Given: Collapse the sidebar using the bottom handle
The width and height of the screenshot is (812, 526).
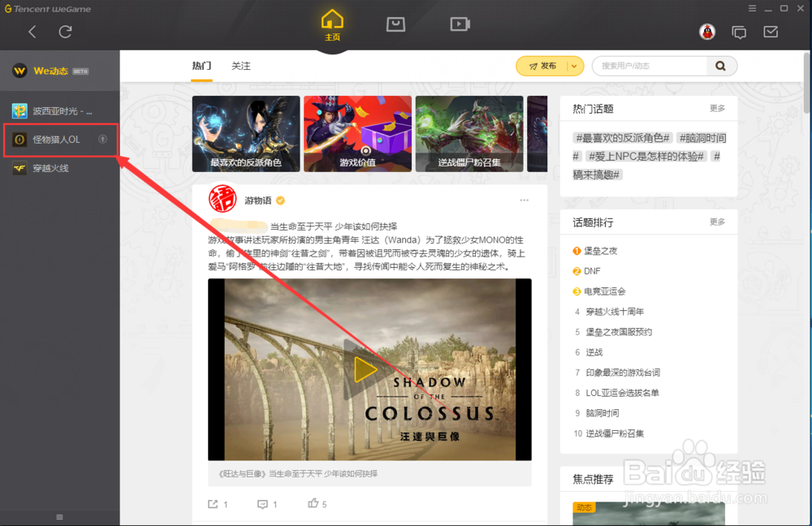Looking at the screenshot, I should point(58,516).
